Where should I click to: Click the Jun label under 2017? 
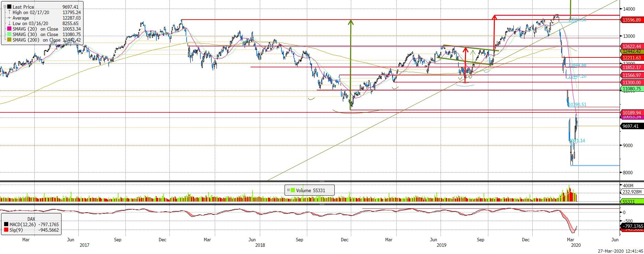70,240
